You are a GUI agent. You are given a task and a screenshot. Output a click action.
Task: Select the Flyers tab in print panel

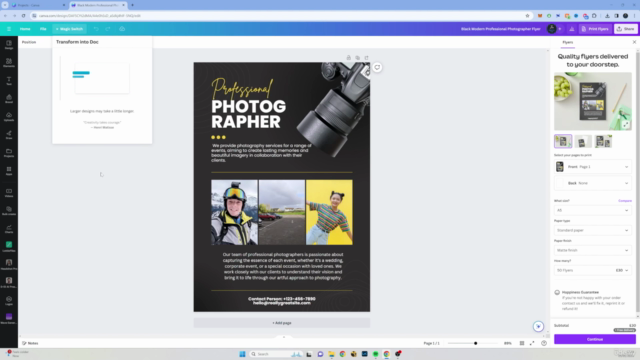567,42
